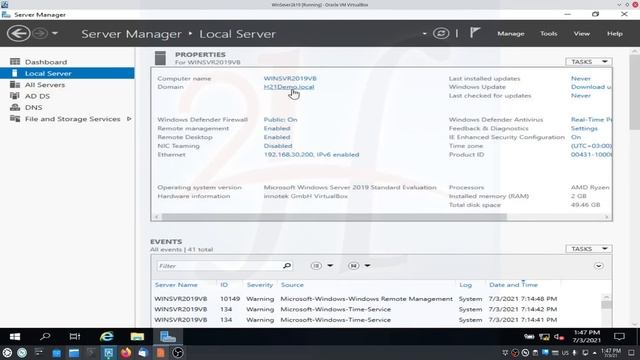Image resolution: width=640 pixels, height=360 pixels.
Task: Click the back navigation arrow
Action: 18,33
